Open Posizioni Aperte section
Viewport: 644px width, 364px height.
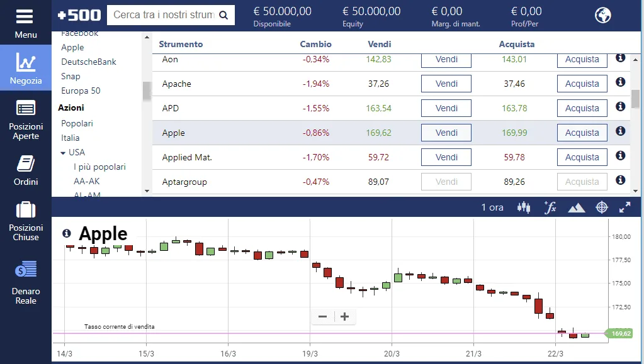pos(25,120)
